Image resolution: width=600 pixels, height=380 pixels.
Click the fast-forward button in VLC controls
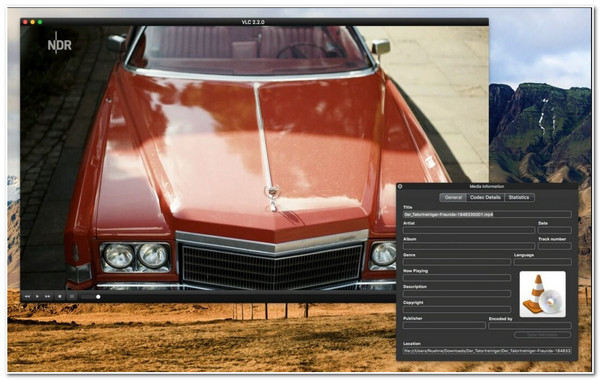tap(47, 297)
